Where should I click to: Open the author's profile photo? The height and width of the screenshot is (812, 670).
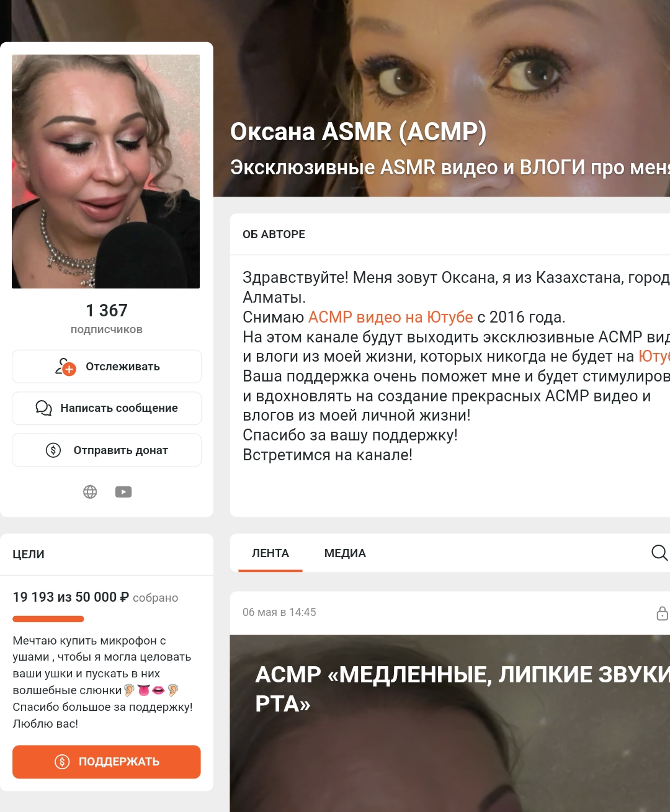(106, 171)
